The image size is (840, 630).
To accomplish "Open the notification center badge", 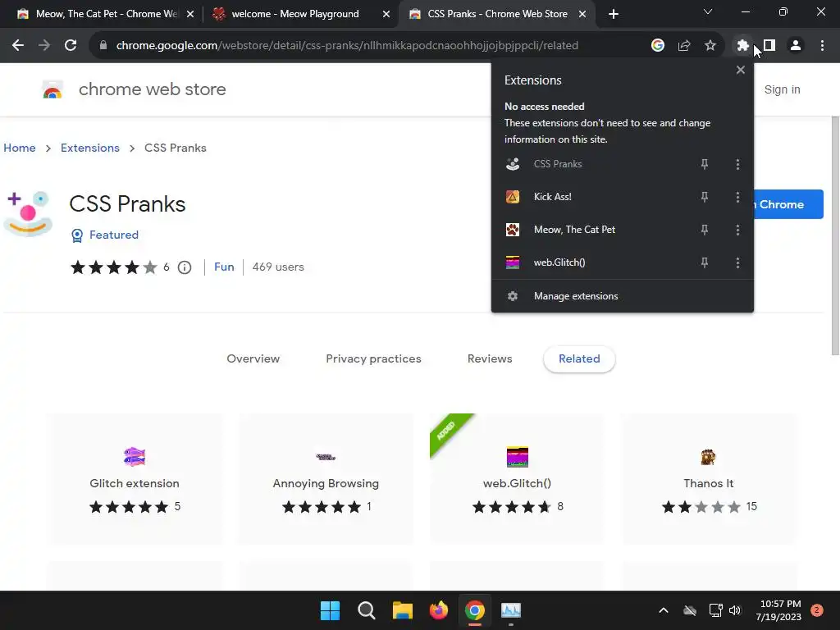I will pos(817,610).
